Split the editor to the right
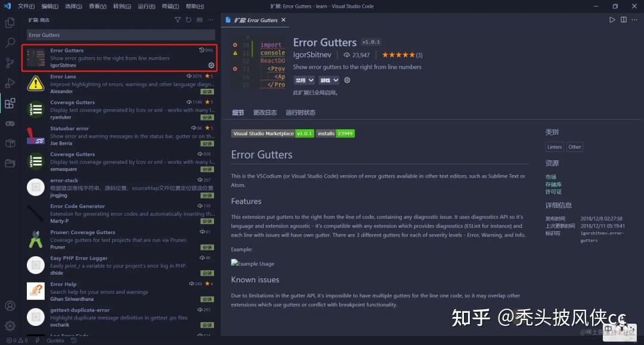The height and width of the screenshot is (345, 644). point(624,20)
